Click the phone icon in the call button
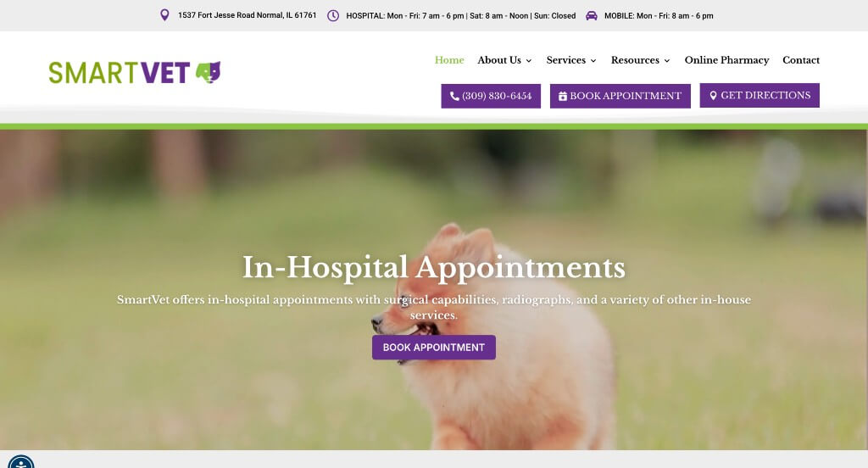Viewport: 868px width, 468px height. pyautogui.click(x=454, y=96)
